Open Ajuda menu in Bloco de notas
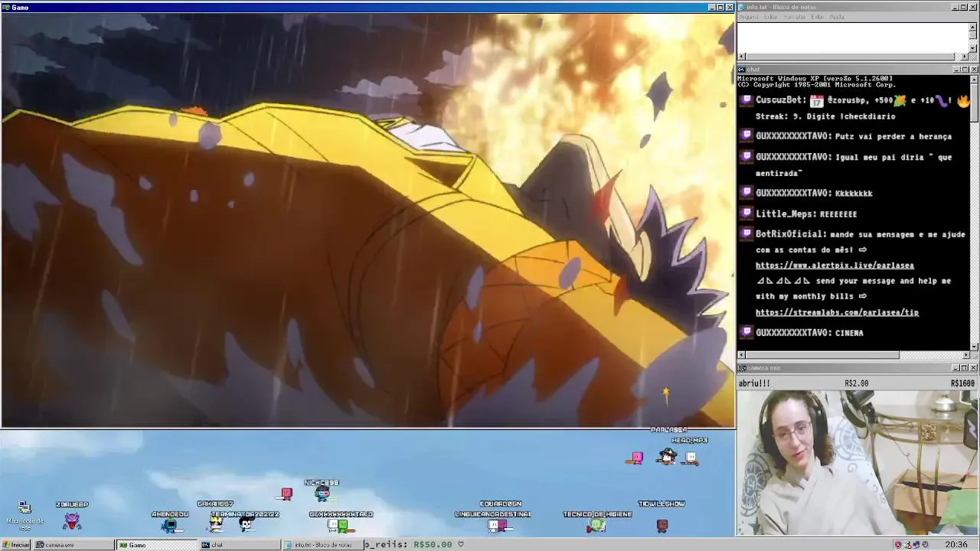The image size is (980, 551). [x=838, y=17]
